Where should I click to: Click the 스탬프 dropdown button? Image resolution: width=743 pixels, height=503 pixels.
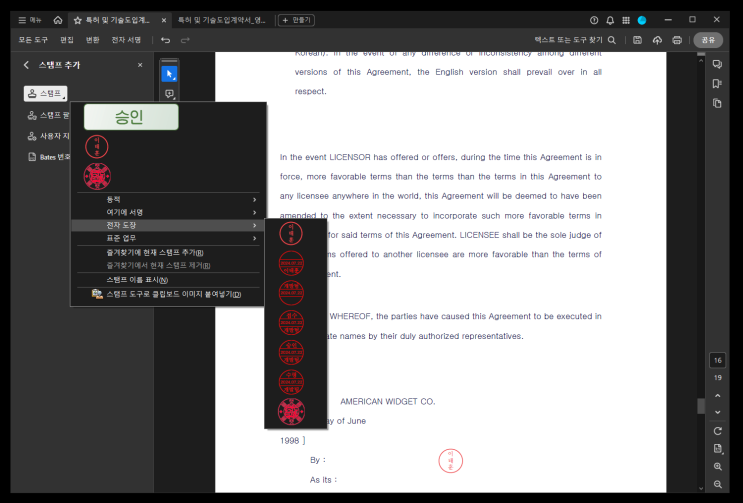45,93
